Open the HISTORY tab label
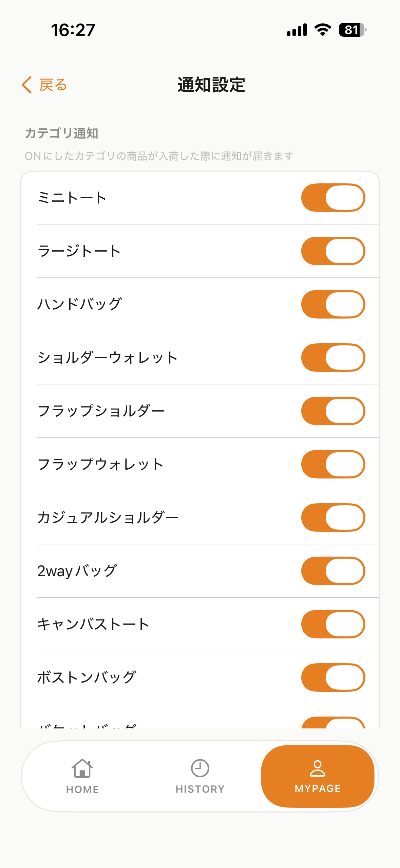Viewport: 400px width, 868px height. [x=200, y=789]
